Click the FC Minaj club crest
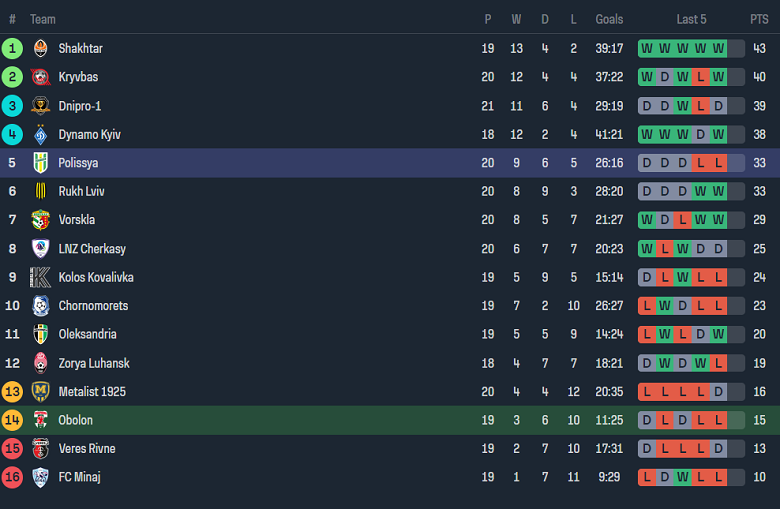This screenshot has height=509, width=780. [x=41, y=477]
